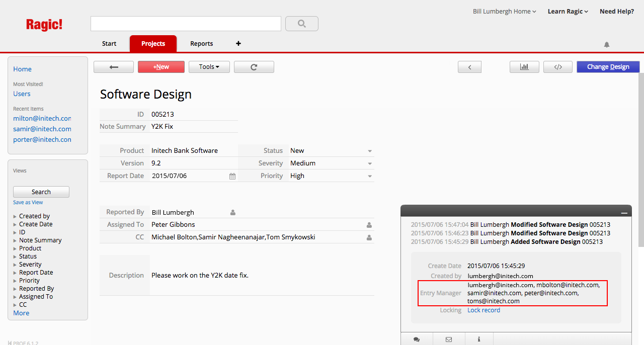This screenshot has height=345, width=644.
Task: Click the Lock record link
Action: [484, 310]
